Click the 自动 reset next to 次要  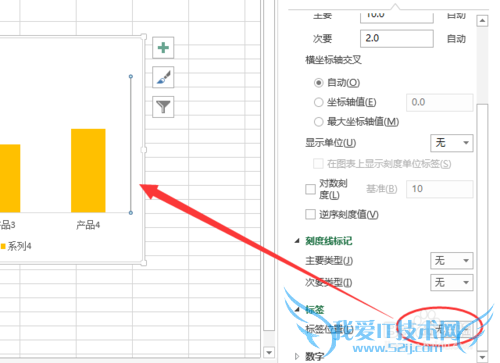point(456,39)
